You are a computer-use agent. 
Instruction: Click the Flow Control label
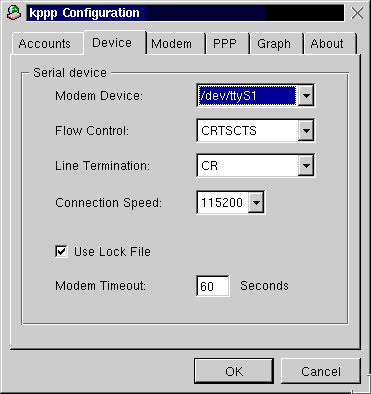pos(92,131)
